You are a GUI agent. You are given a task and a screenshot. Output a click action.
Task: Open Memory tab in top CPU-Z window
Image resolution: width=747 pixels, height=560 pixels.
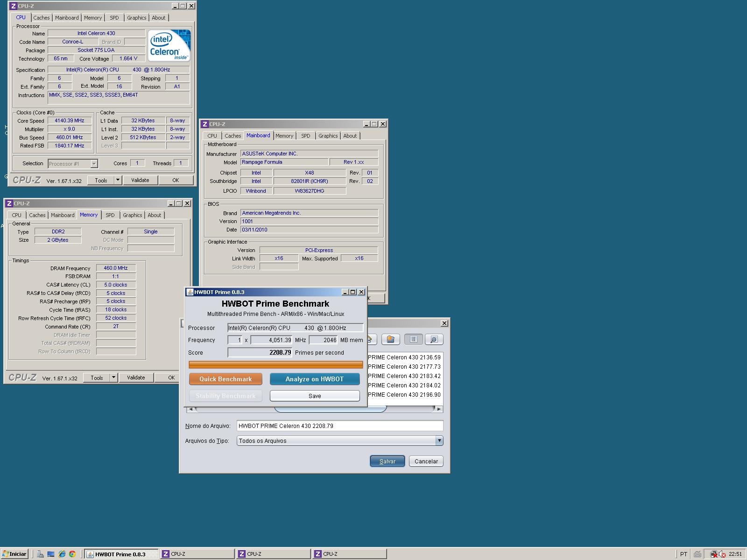tap(93, 18)
